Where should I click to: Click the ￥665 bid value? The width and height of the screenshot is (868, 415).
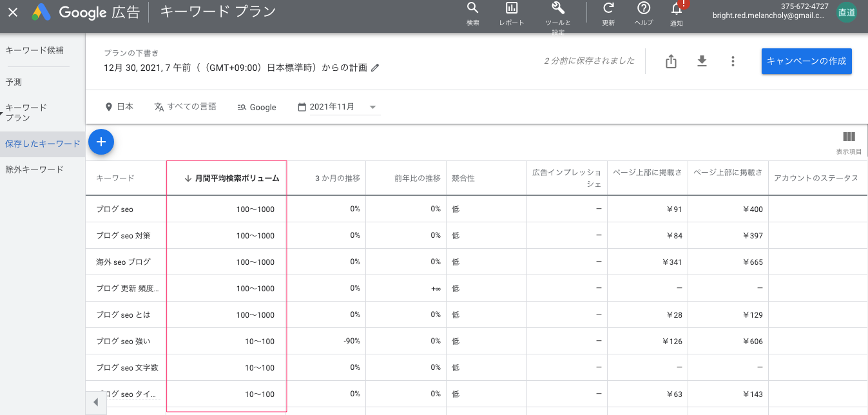[x=753, y=262]
